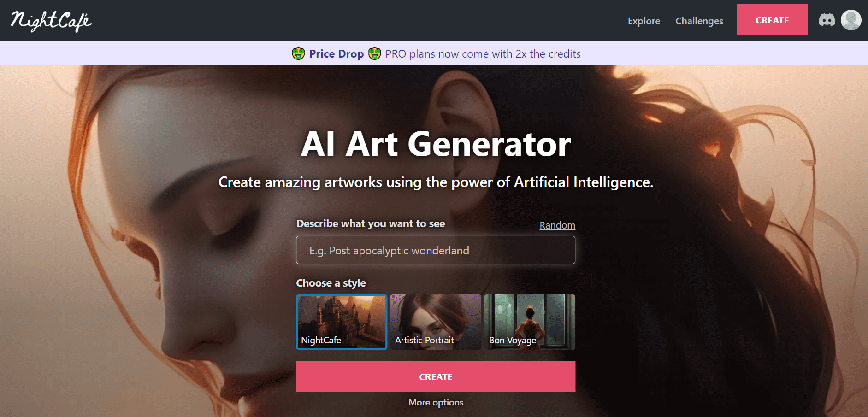Pick the Bon Voyage style
This screenshot has height=417, width=868.
tap(530, 322)
